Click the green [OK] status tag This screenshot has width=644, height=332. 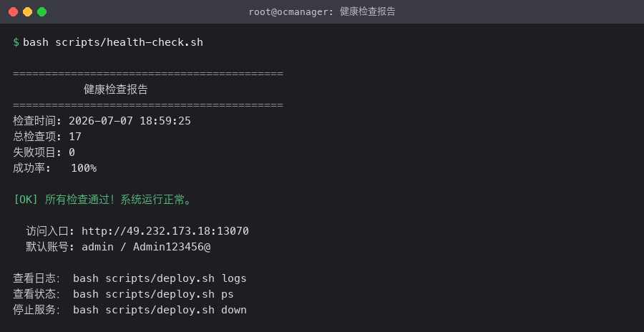coord(26,200)
